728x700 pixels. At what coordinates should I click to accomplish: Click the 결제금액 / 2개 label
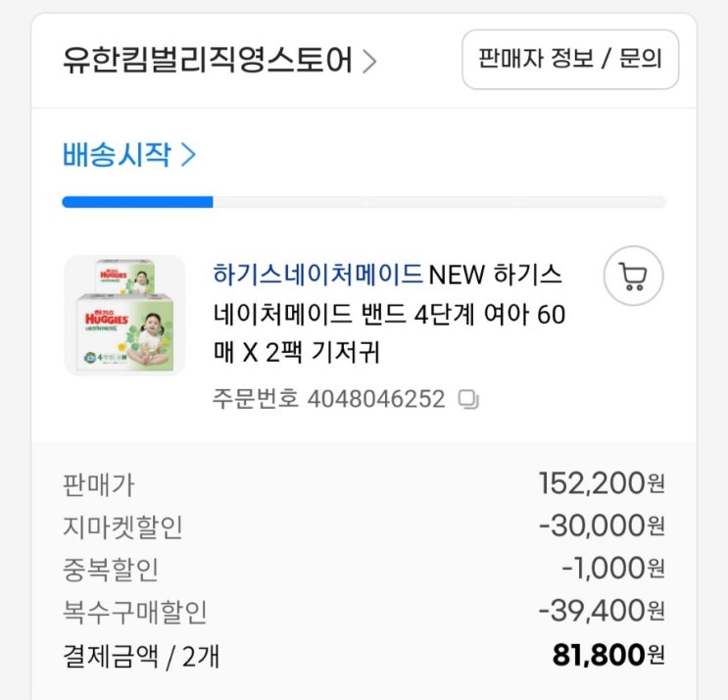tap(140, 655)
